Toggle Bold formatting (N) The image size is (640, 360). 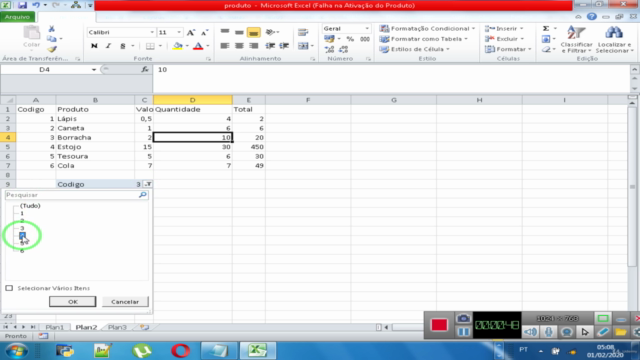pyautogui.click(x=94, y=46)
